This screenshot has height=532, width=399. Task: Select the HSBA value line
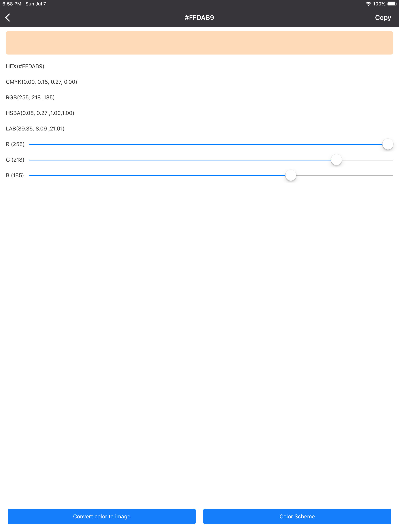coord(40,113)
